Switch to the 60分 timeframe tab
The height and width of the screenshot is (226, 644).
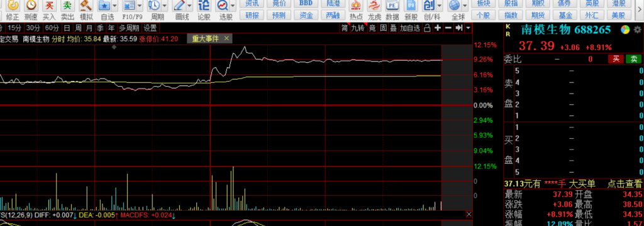[x=52, y=28]
